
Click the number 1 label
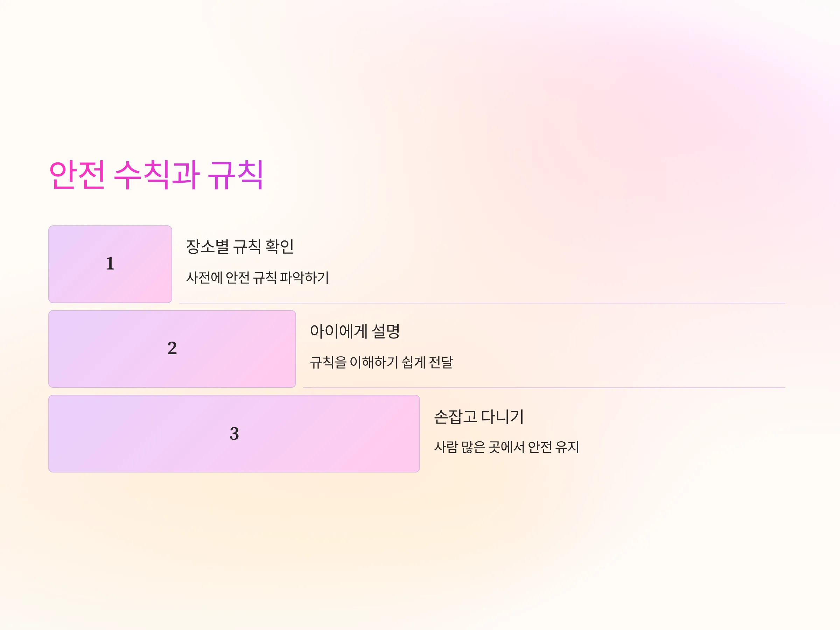tap(110, 264)
